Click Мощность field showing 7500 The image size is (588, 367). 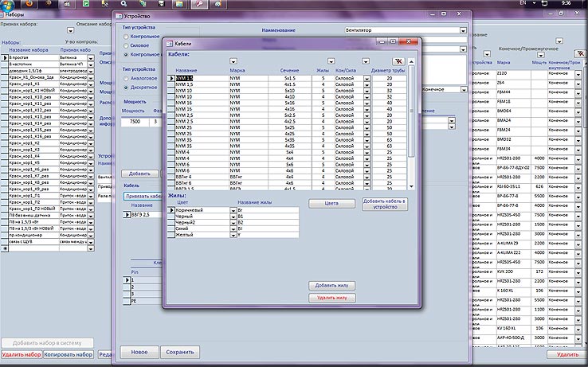[x=135, y=122]
